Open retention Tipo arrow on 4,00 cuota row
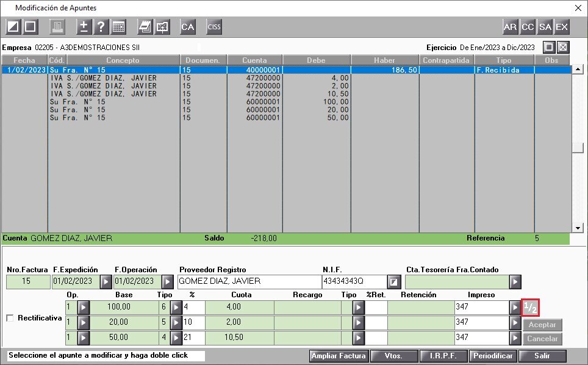588x365 pixels. coord(359,308)
